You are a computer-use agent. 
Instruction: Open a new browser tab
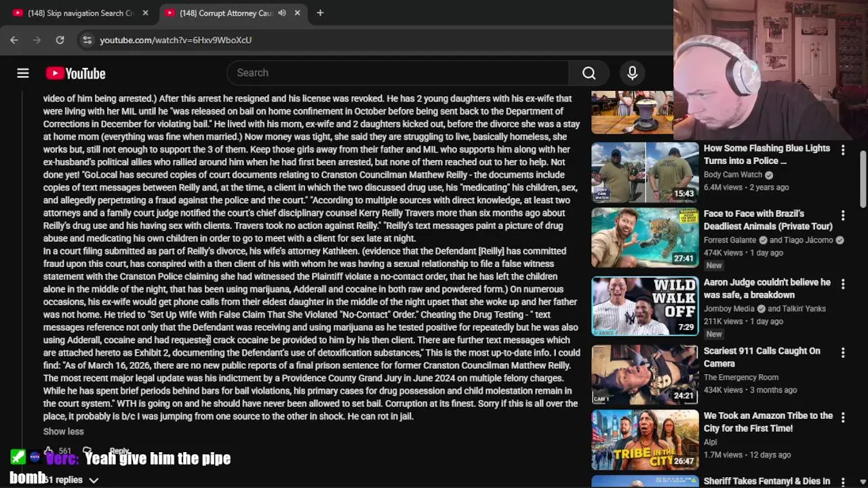(320, 13)
